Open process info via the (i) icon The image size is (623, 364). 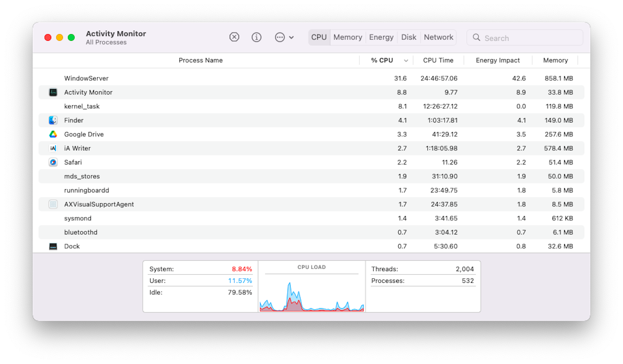tap(256, 37)
